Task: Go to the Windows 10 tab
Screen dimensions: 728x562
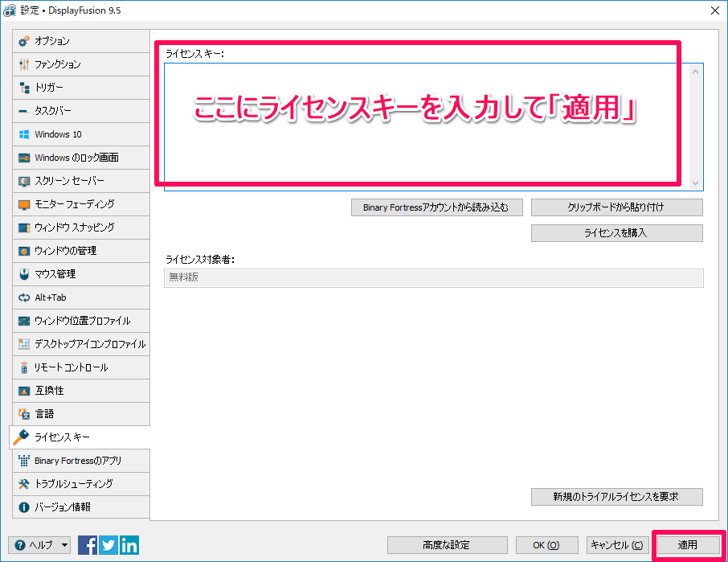Action: [x=81, y=134]
